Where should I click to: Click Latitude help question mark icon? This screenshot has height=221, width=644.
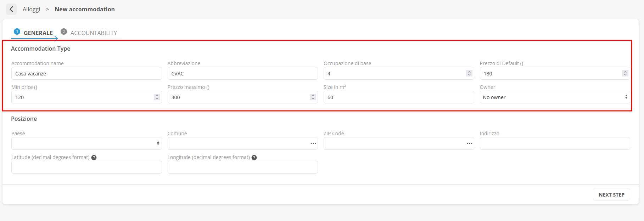pyautogui.click(x=94, y=158)
